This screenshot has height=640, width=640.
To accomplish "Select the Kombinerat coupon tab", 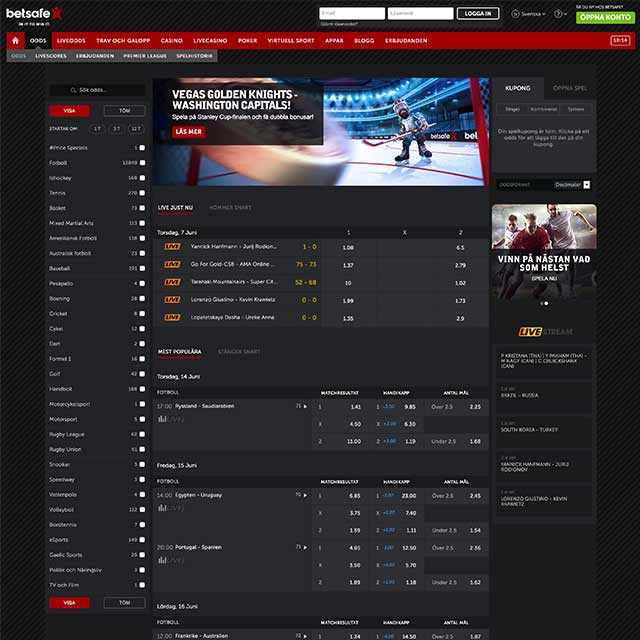I will tap(543, 109).
